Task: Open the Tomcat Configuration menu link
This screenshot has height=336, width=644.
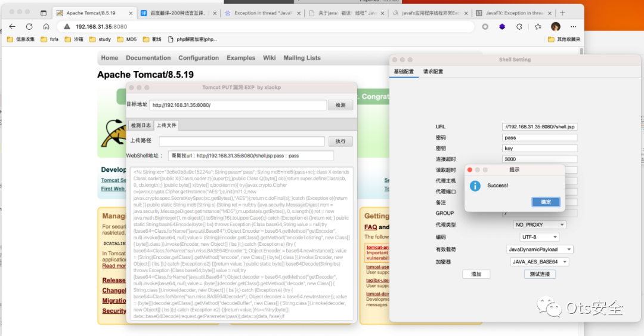Action: (199, 58)
